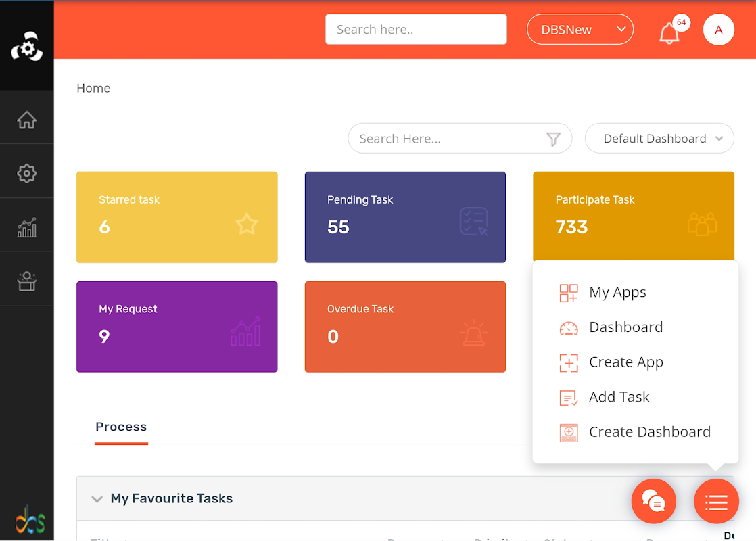Screen dimensions: 756x541
Task: Click people icon on Participate Task card
Action: point(702,225)
